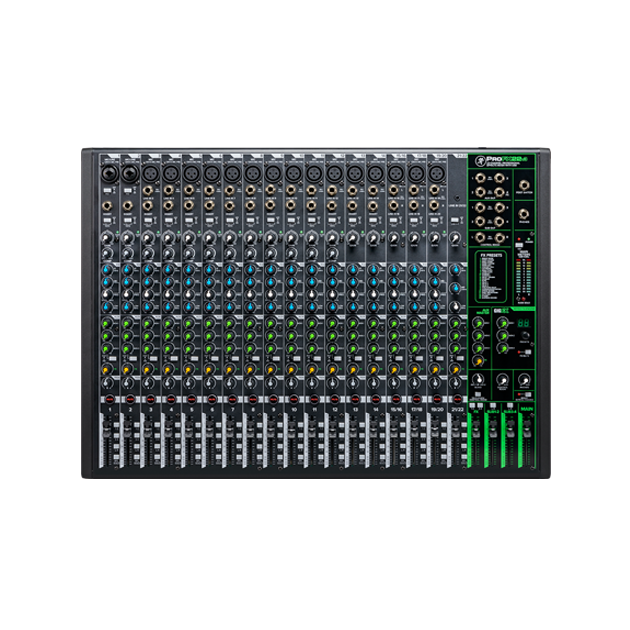The width and height of the screenshot is (630, 630).
Task: Click the ProFX22v3 model name
Action: (x=507, y=159)
